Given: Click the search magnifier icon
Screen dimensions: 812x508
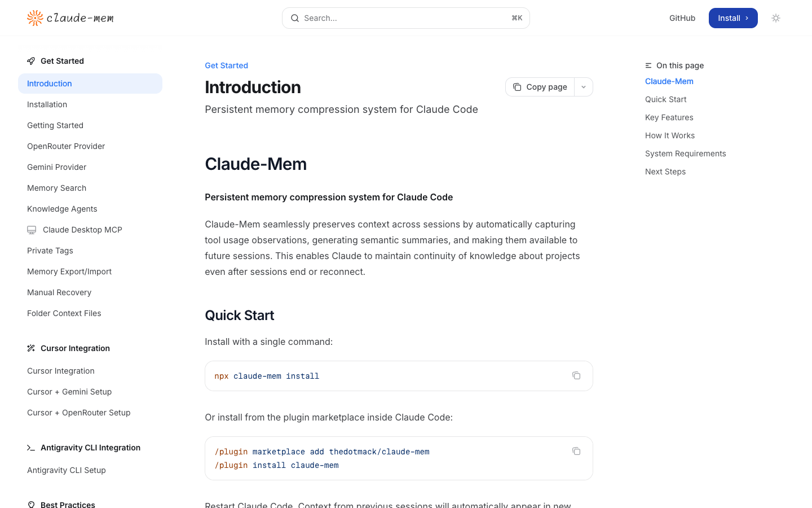Looking at the screenshot, I should pos(295,18).
